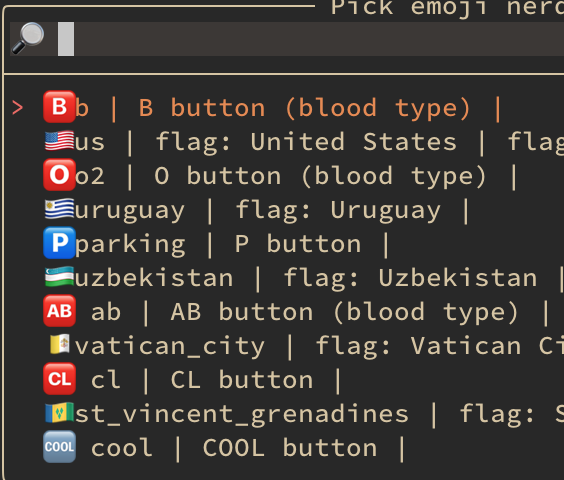This screenshot has width=564, height=480.
Task: Select the 'st_vincent_grenadines' shortcode text
Action: [242, 415]
